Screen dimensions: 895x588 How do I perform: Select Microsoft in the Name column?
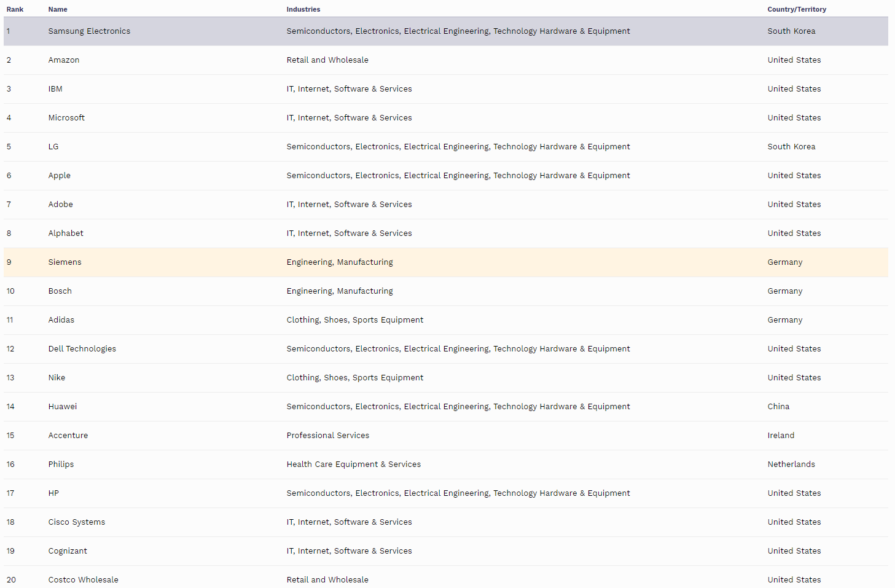pos(66,118)
